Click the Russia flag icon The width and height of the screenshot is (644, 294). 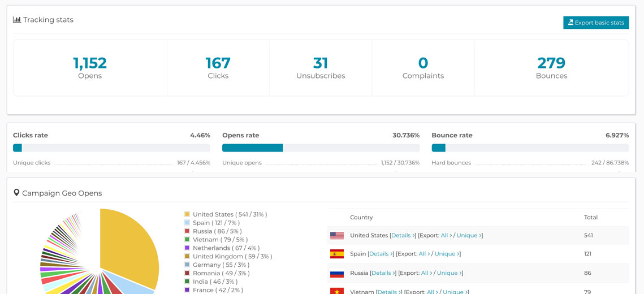337,273
